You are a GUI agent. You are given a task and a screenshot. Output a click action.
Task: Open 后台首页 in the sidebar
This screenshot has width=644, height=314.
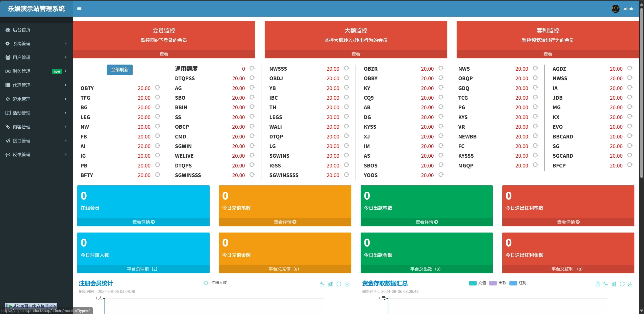(x=21, y=30)
